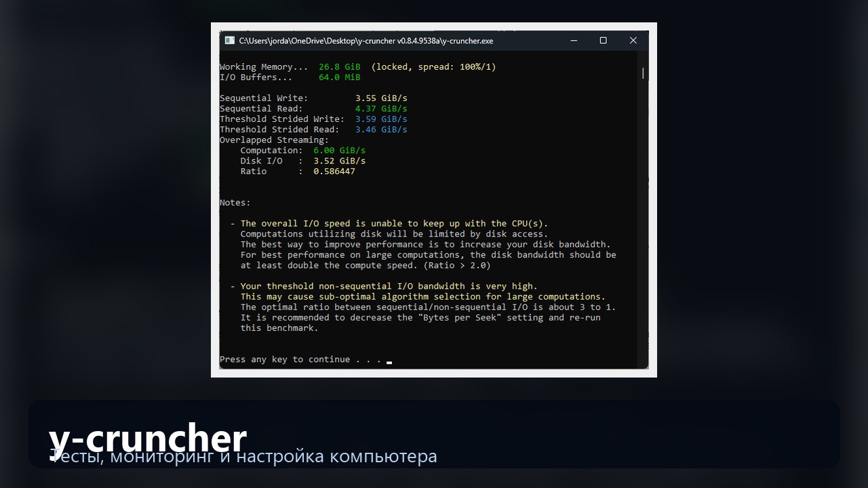Click the Disk I/O 3.52 GiB/s value
868x488 pixels.
pos(339,161)
